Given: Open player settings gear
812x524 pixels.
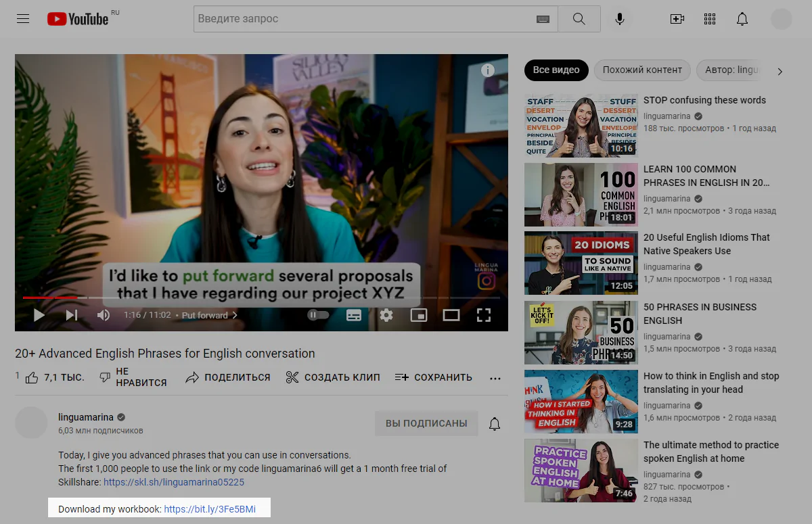Looking at the screenshot, I should point(386,315).
